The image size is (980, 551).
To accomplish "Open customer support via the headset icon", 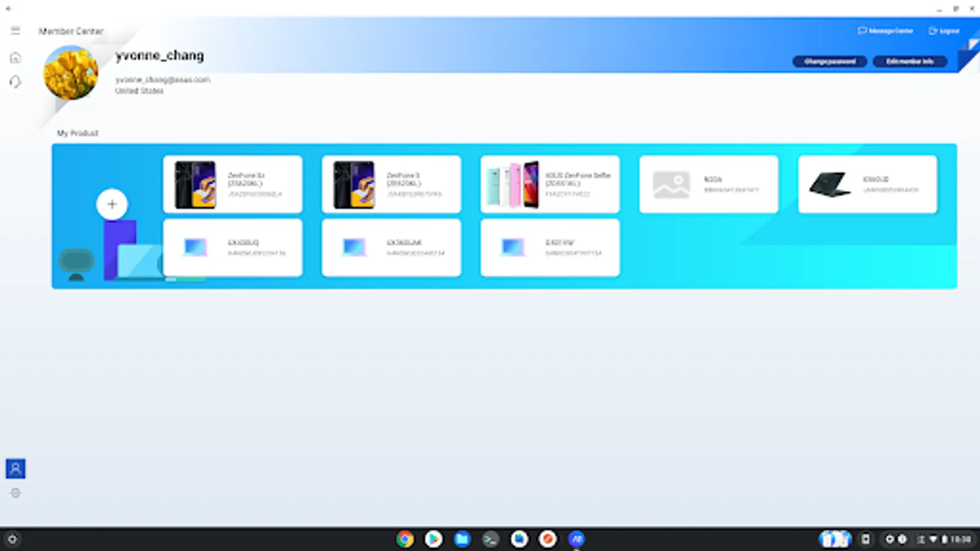I will 15,81.
